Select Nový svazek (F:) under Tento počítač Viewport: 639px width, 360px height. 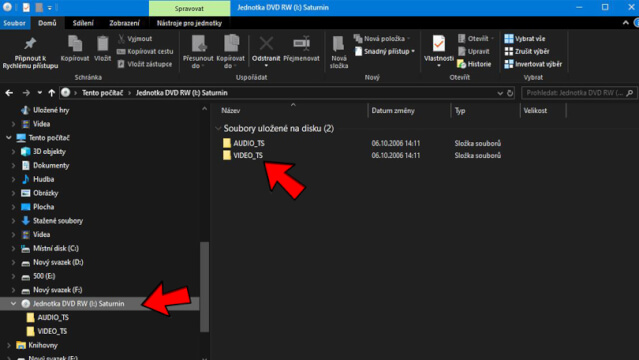click(x=57, y=290)
